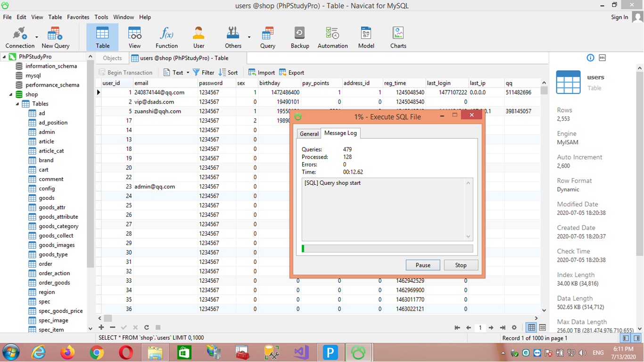The width and height of the screenshot is (644, 362).
Task: Open the Window menu
Action: (x=124, y=17)
